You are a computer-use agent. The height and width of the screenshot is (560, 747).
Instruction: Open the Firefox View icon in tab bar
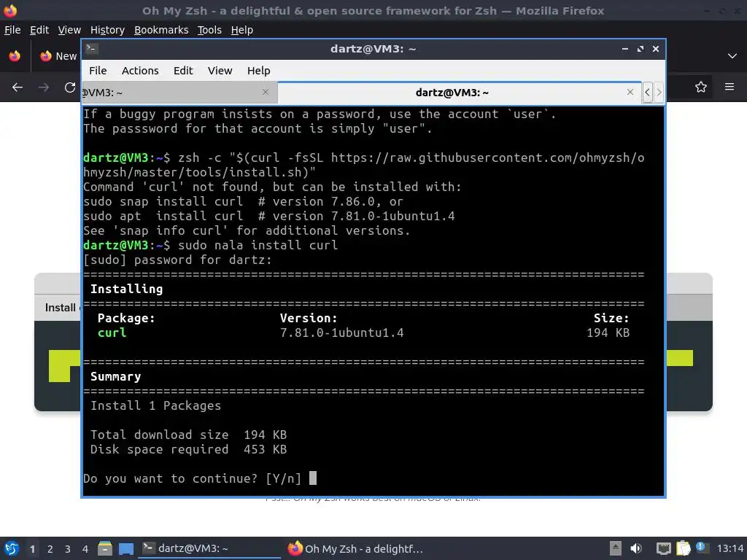(x=15, y=56)
